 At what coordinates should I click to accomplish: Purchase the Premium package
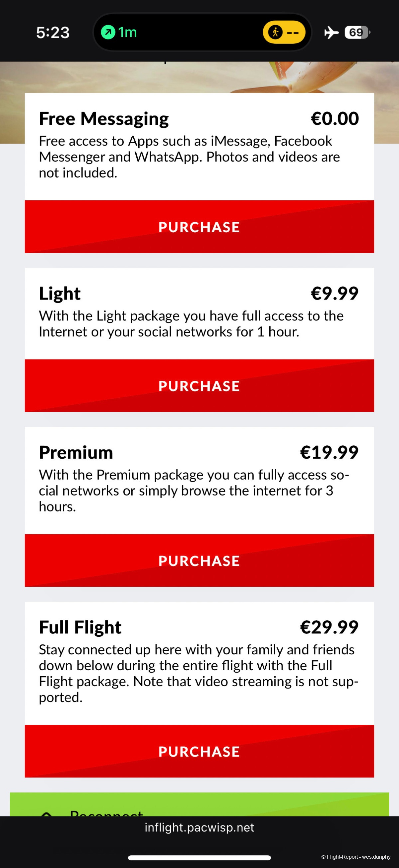click(x=199, y=561)
